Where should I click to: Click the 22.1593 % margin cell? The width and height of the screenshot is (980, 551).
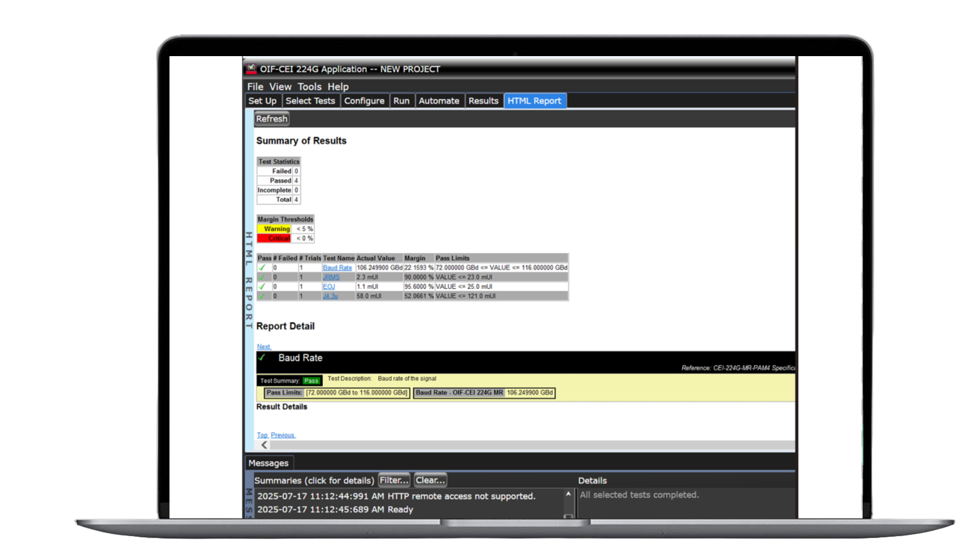[419, 268]
